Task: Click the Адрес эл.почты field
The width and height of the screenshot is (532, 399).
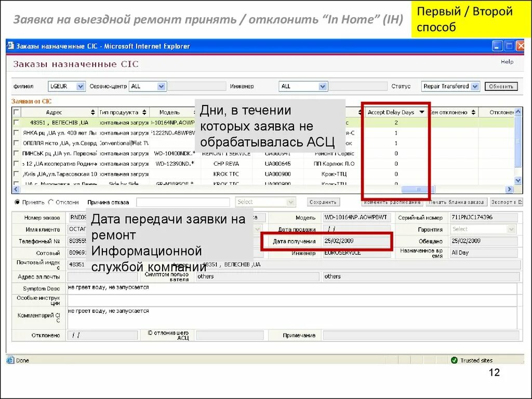Action: [102, 276]
